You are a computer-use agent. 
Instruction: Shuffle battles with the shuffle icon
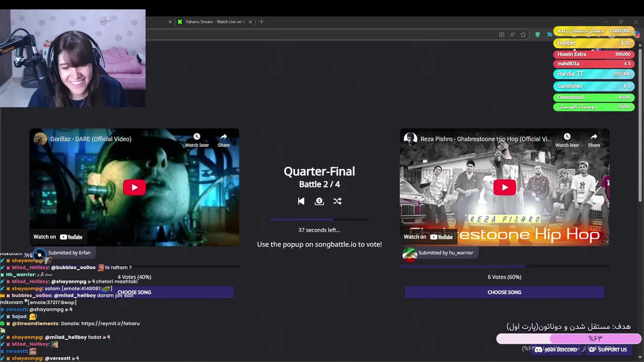tap(337, 201)
